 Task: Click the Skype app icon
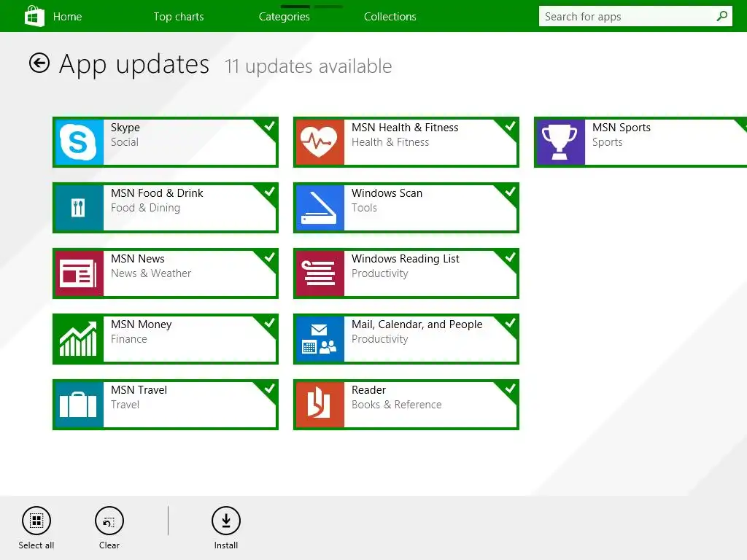pyautogui.click(x=79, y=142)
